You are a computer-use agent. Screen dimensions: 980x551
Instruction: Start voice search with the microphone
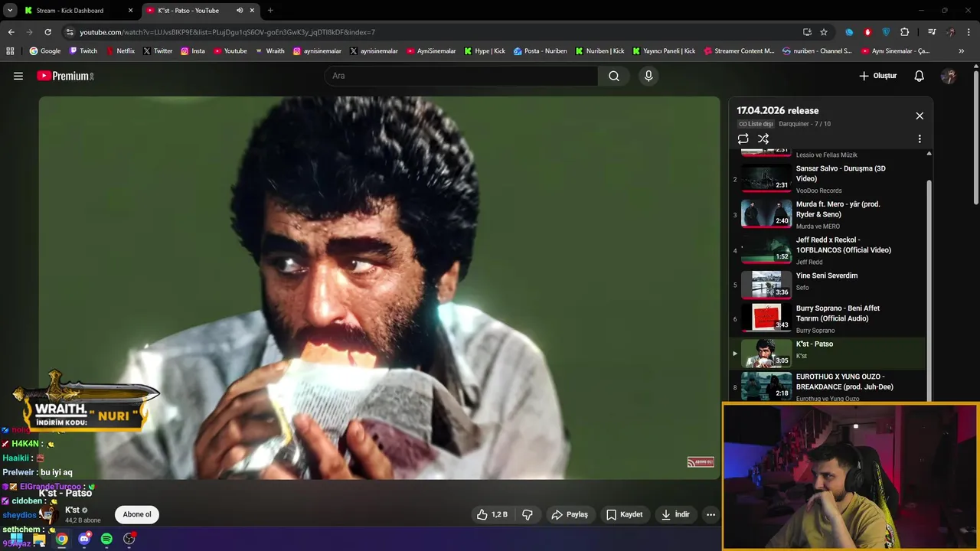tap(648, 76)
